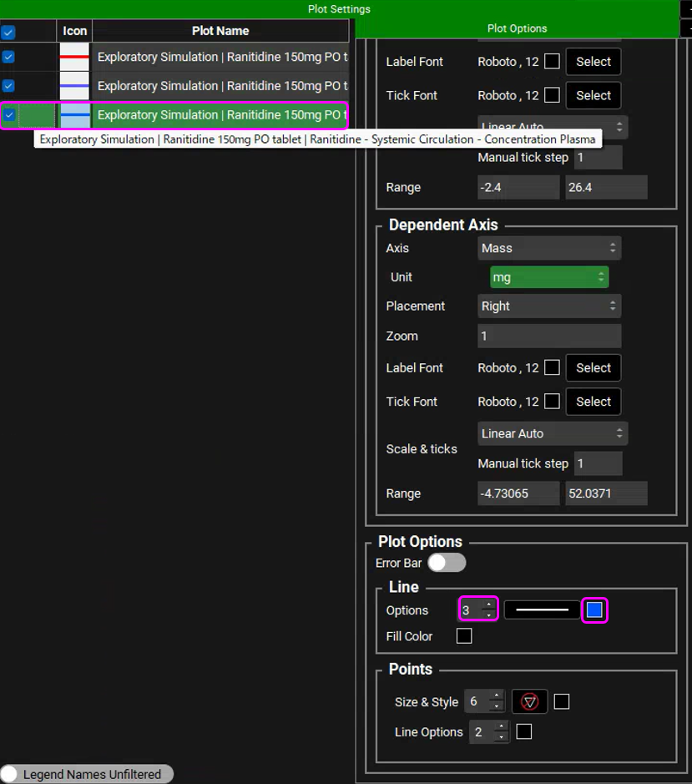Open the line style preview selector
This screenshot has height=784, width=692.
pyautogui.click(x=542, y=610)
